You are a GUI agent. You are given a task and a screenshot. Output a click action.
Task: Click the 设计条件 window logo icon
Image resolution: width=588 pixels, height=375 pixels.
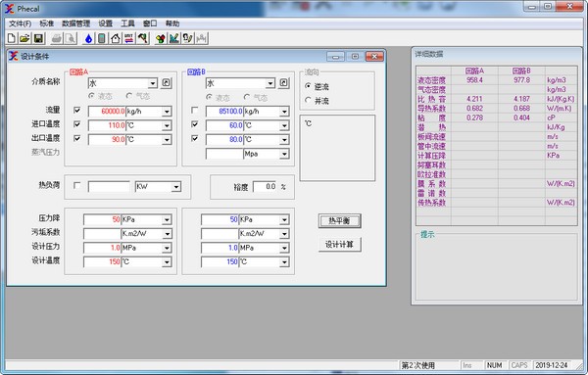(x=13, y=56)
